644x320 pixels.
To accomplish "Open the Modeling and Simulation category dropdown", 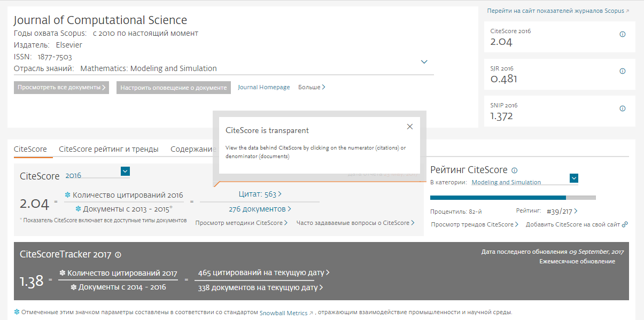I will click(575, 178).
